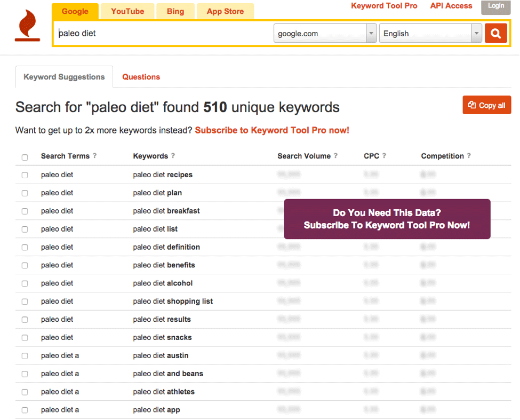Click the help icon next to CPC
This screenshot has width=520, height=420.
(384, 156)
